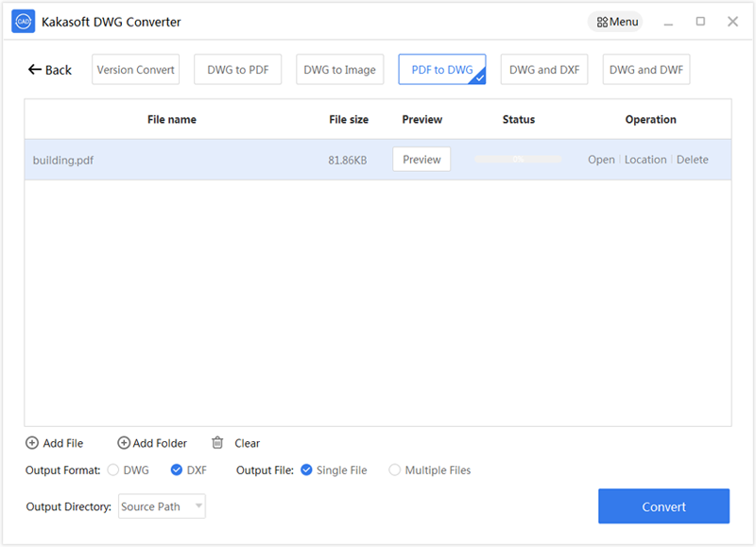This screenshot has width=756, height=547.
Task: Select the PDF to DWG tab
Action: point(442,69)
